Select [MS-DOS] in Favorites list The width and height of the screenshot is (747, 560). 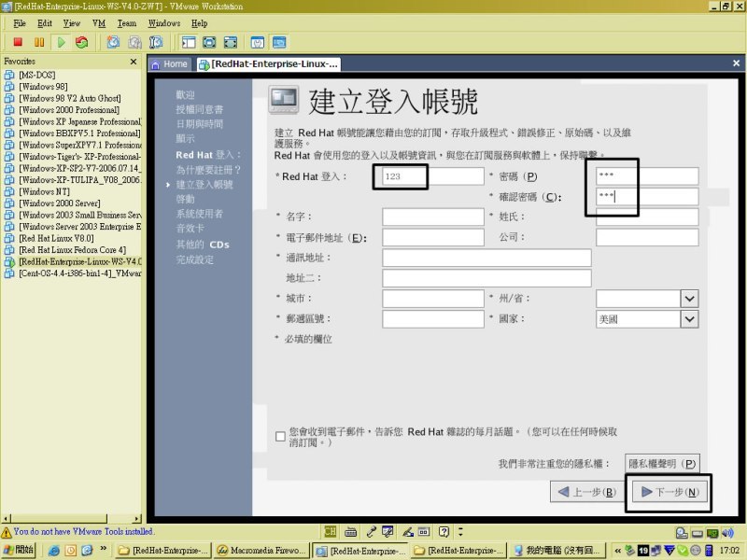point(30,75)
